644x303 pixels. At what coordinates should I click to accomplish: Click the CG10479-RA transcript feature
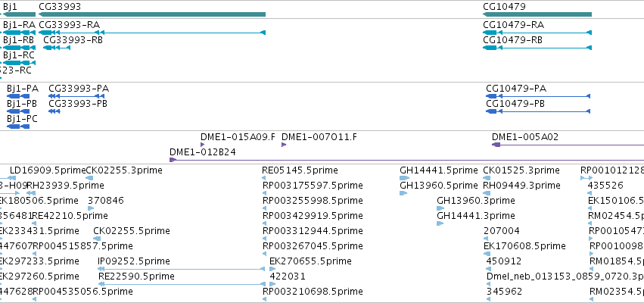click(x=537, y=33)
